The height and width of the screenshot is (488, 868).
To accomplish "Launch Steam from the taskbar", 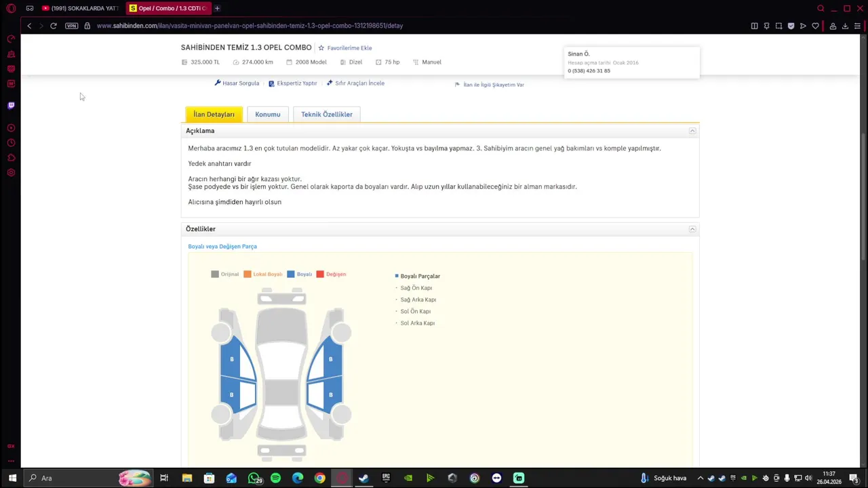I will coord(363,478).
